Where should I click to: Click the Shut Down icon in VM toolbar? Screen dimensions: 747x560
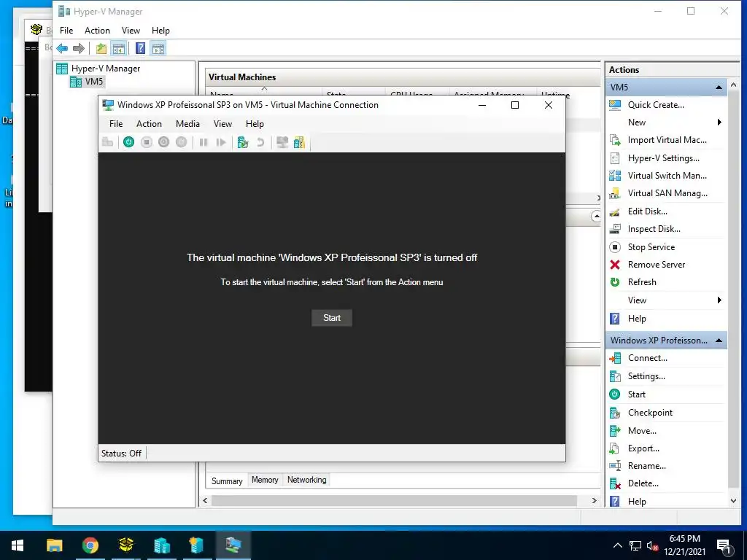pyautogui.click(x=164, y=142)
